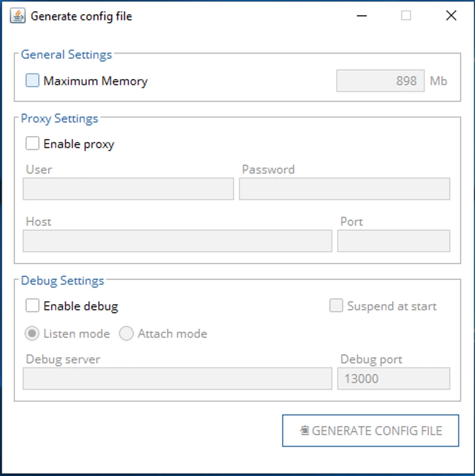
Task: Minimize the Generate config file window
Action: [x=361, y=16]
